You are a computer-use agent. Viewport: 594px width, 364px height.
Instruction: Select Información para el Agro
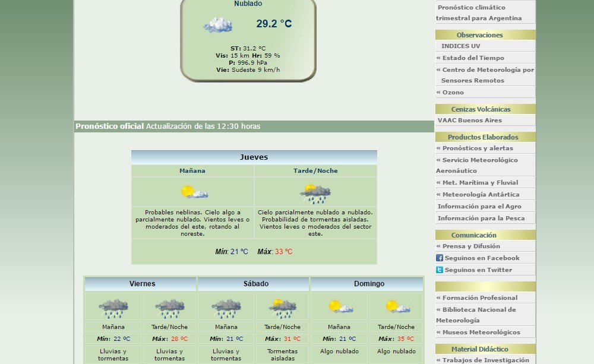coord(479,206)
